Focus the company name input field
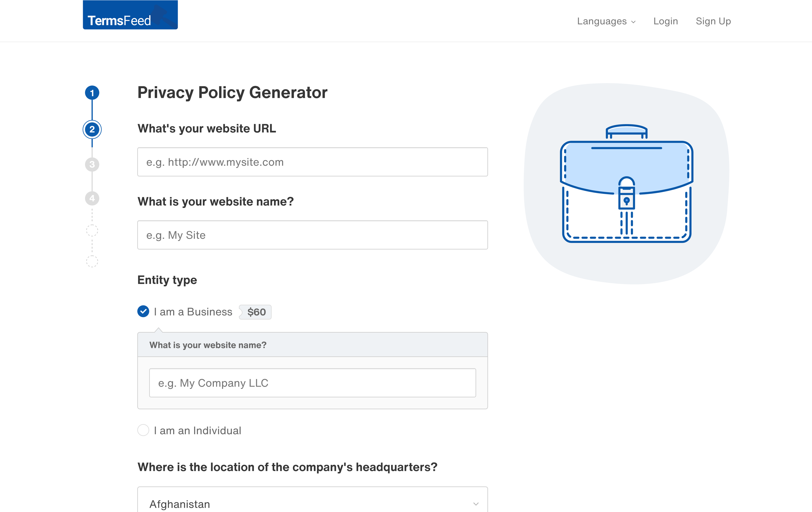Viewport: 812px width, 512px height. (313, 383)
